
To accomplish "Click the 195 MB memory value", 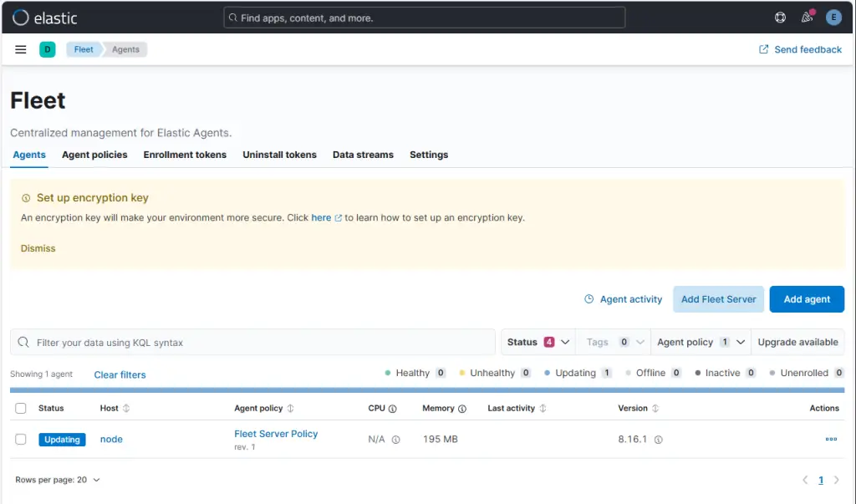I will pyautogui.click(x=441, y=440).
